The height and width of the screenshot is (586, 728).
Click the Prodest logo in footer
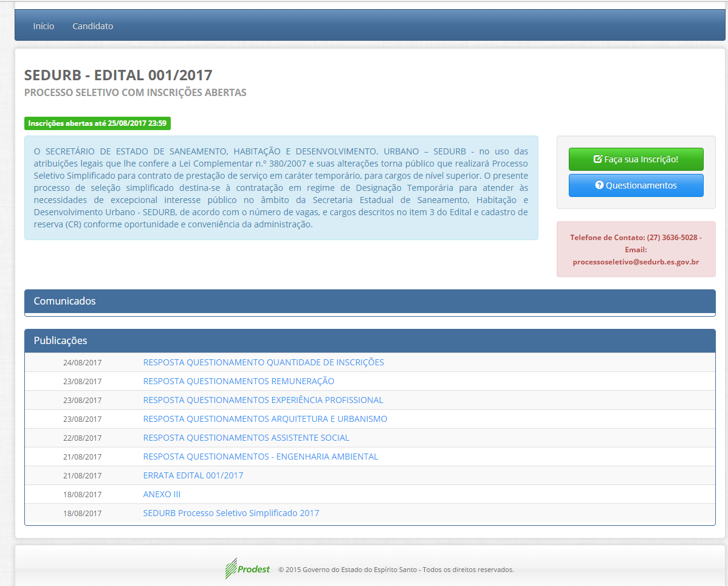pyautogui.click(x=247, y=569)
